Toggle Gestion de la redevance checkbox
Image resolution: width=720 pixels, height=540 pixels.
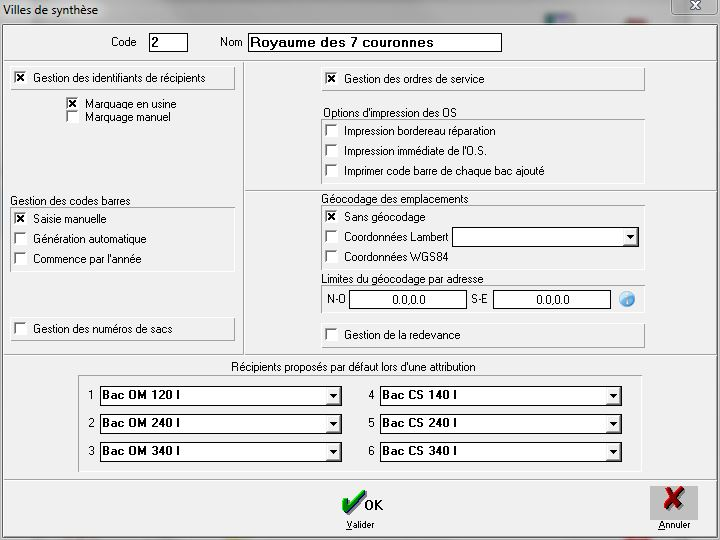[332, 335]
